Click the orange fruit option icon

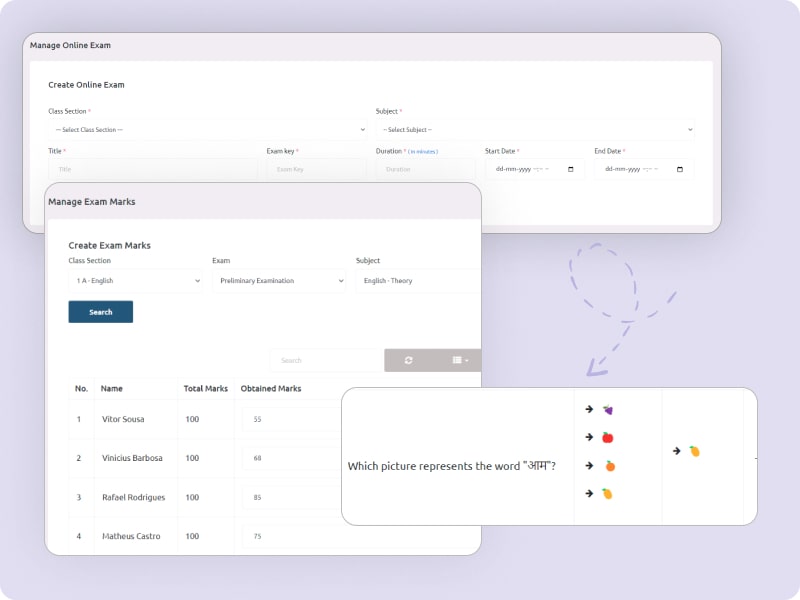click(x=609, y=466)
